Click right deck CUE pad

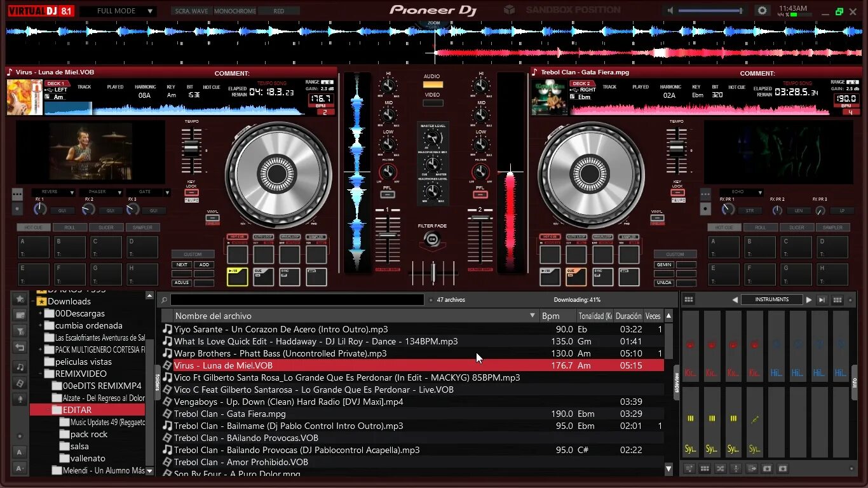576,277
